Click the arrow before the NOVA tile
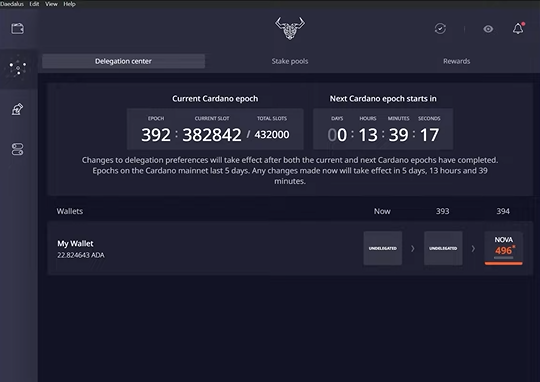This screenshot has width=540, height=382. tap(473, 248)
